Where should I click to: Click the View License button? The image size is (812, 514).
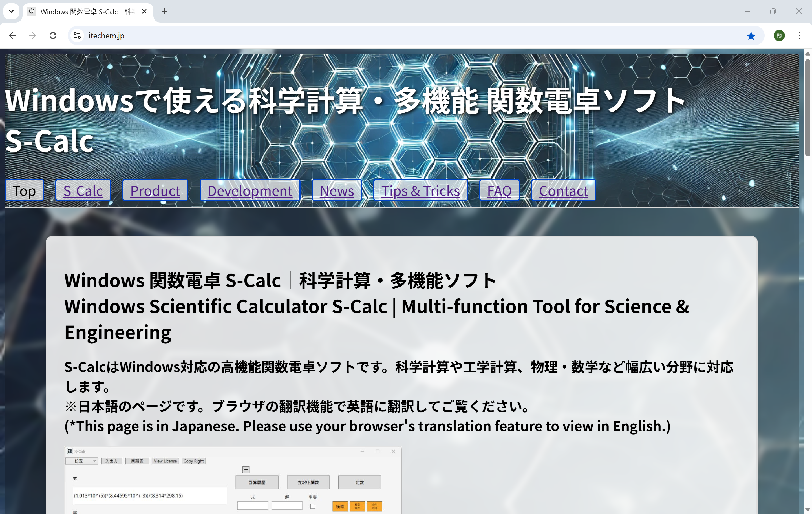coord(165,461)
